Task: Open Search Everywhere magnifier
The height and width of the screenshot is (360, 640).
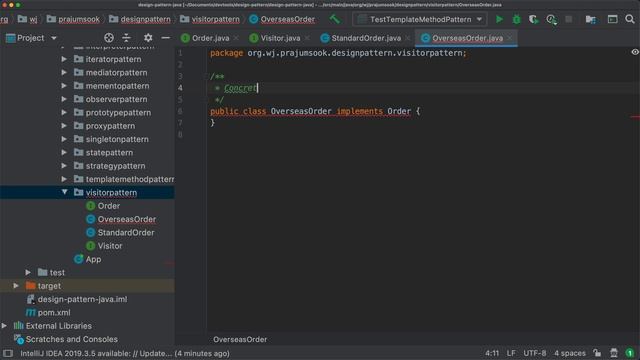Action: tap(630, 19)
